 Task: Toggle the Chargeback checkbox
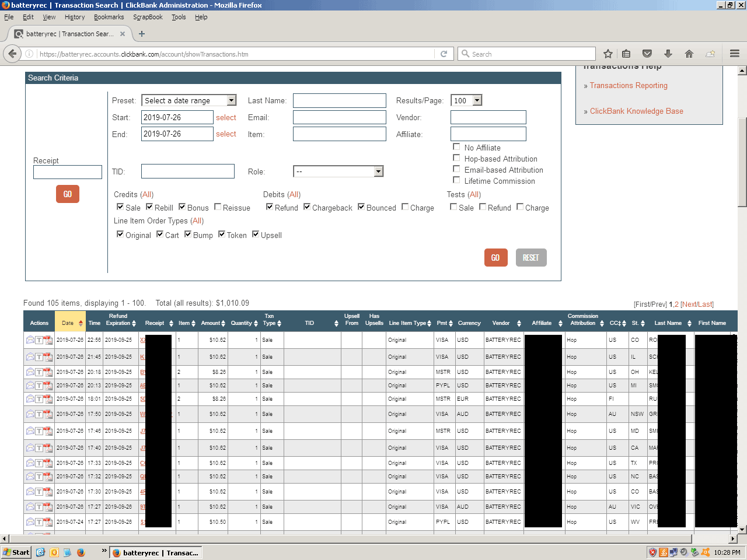pyautogui.click(x=307, y=206)
